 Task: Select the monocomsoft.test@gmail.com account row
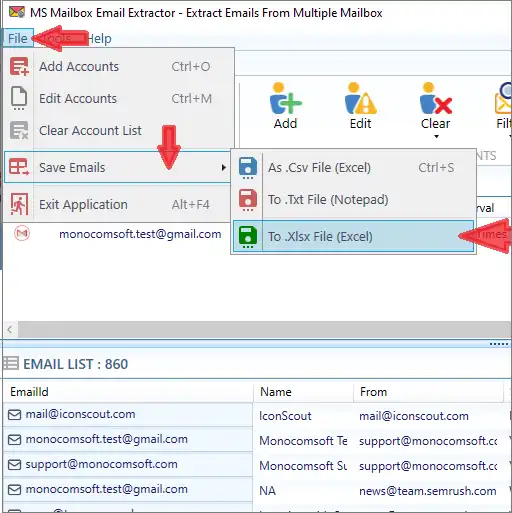(140, 234)
